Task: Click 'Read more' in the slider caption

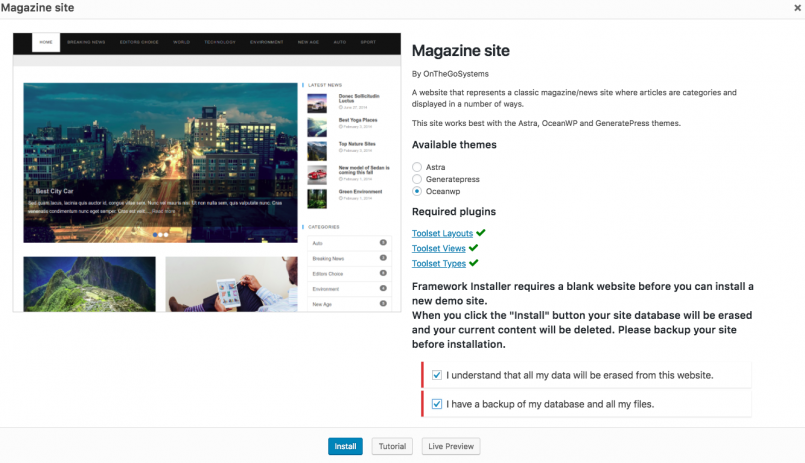Action: [x=163, y=211]
